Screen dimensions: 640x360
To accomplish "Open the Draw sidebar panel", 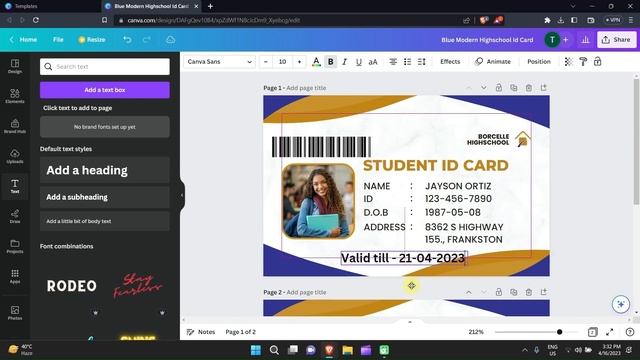I will tap(15, 216).
